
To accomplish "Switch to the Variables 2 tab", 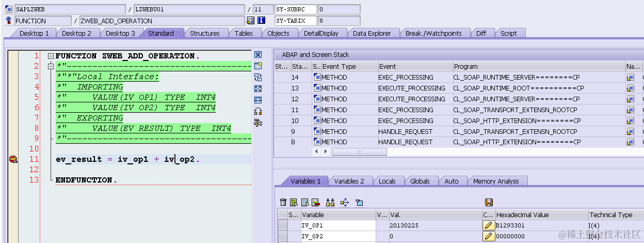I will coord(349,181).
